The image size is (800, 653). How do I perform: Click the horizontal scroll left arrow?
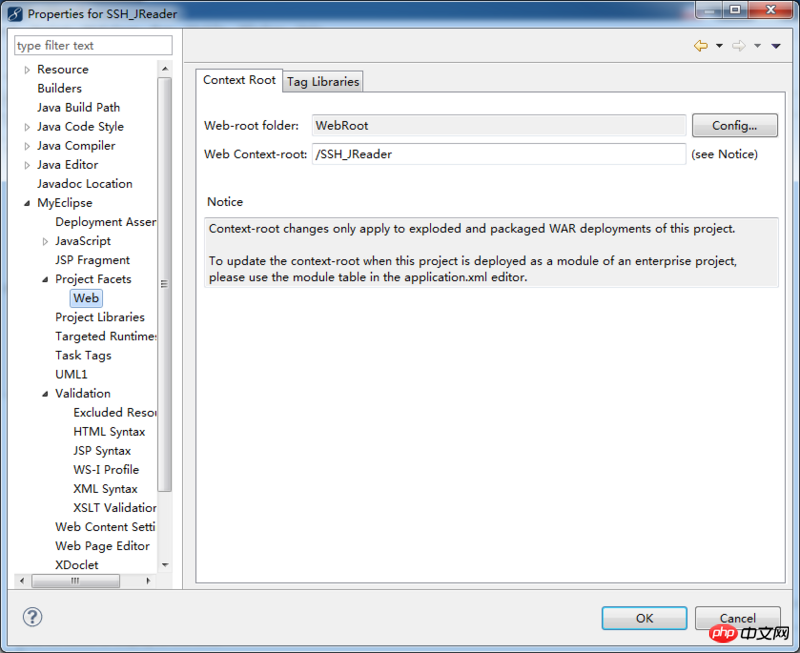[21, 581]
